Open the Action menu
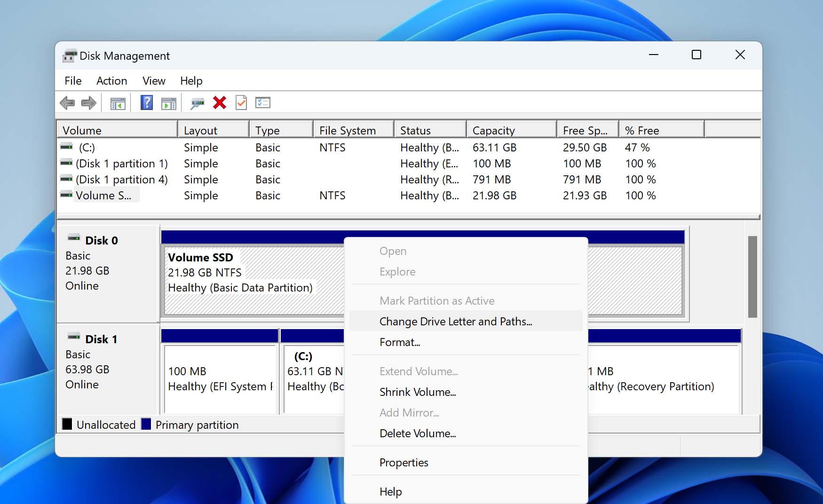The image size is (823, 504). tap(111, 81)
